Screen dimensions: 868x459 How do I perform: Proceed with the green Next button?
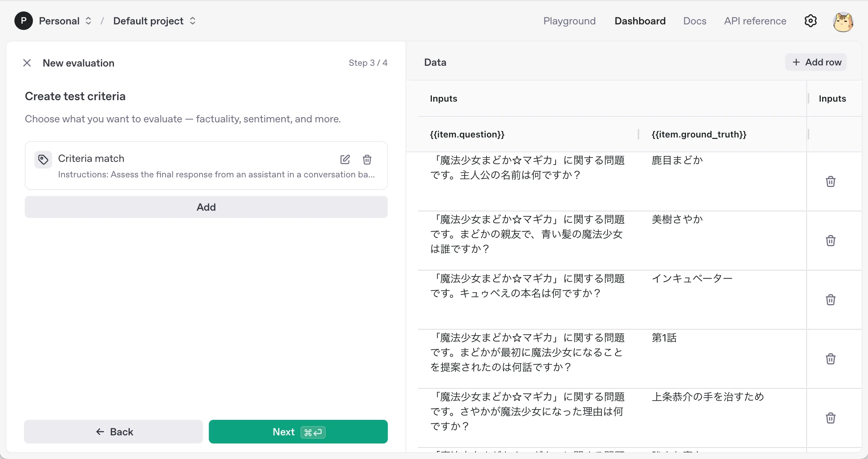298,432
